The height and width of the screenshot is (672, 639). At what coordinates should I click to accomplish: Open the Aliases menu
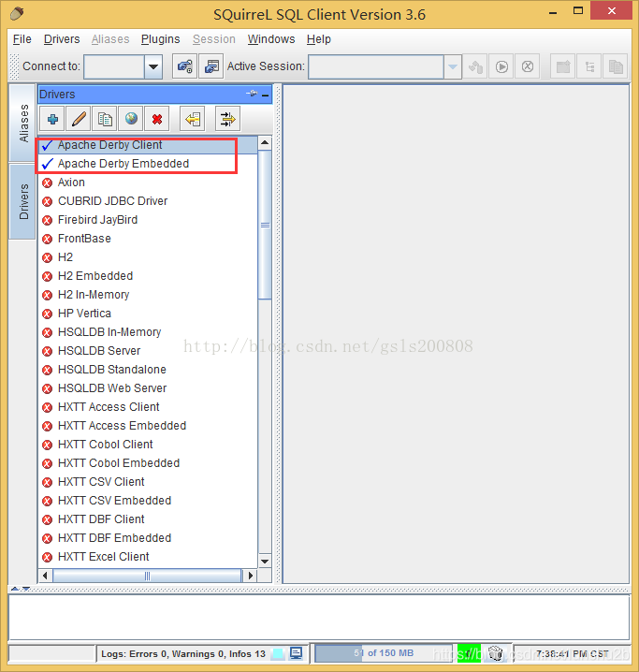point(110,39)
